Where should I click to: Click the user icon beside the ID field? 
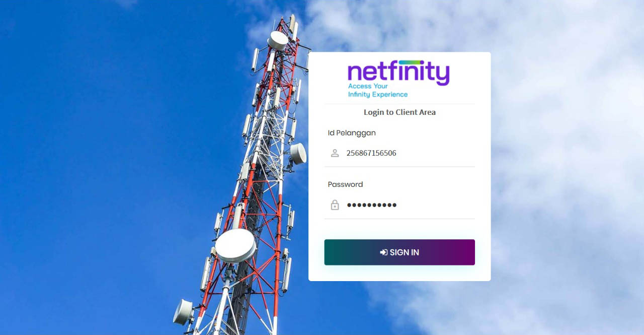(335, 153)
